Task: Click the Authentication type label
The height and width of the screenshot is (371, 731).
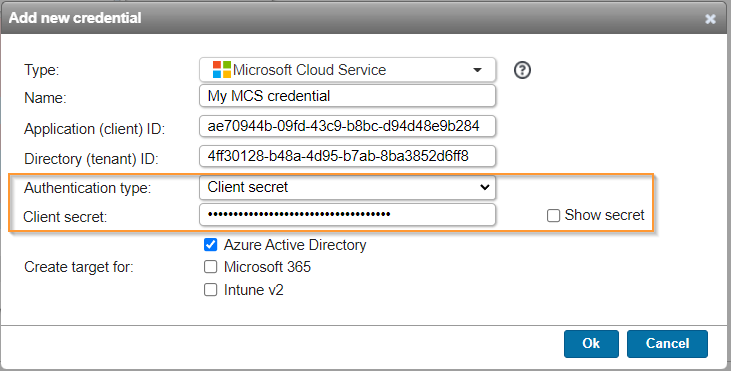Action: [88, 188]
